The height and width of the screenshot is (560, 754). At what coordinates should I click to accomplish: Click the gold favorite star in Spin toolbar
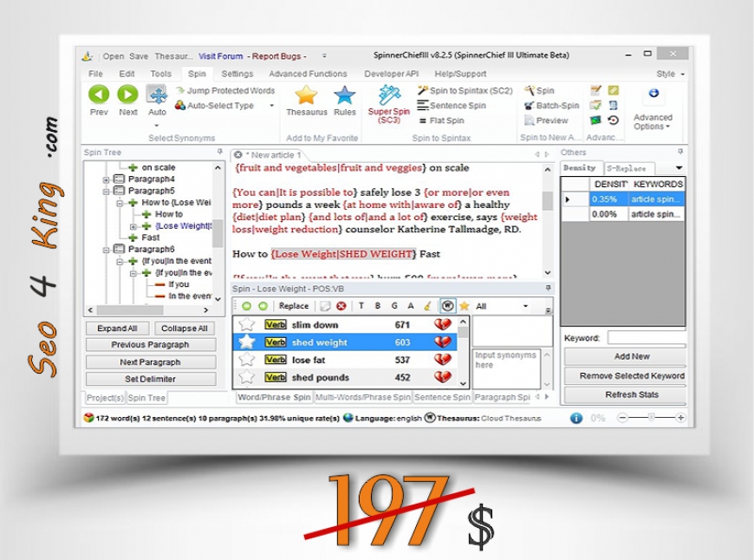pyautogui.click(x=464, y=306)
